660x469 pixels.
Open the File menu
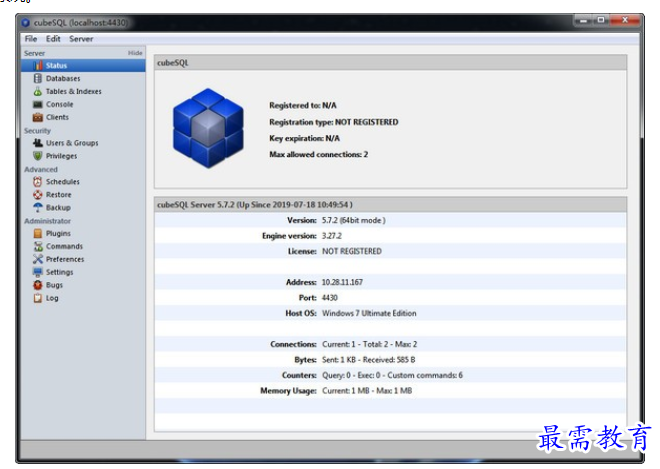point(31,39)
